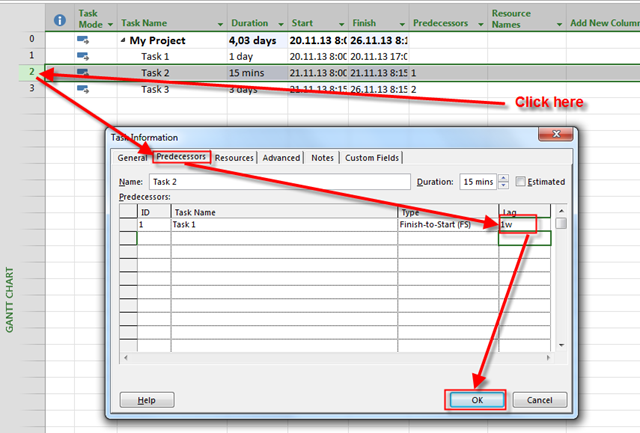Increase the duration with the spinner arrow
Image resolution: width=640 pixels, height=433 pixels.
503,178
